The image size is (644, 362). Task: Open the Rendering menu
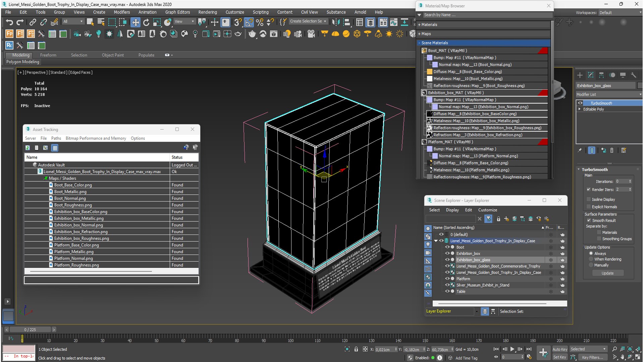pos(208,12)
